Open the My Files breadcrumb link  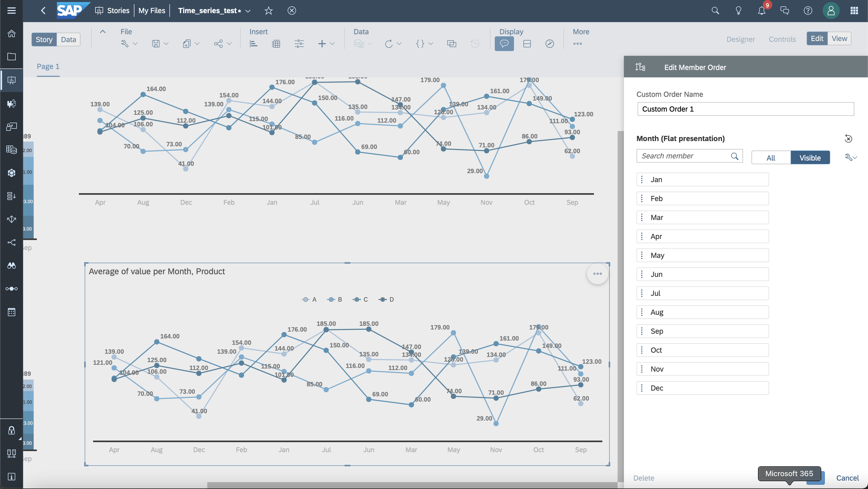pyautogui.click(x=152, y=11)
